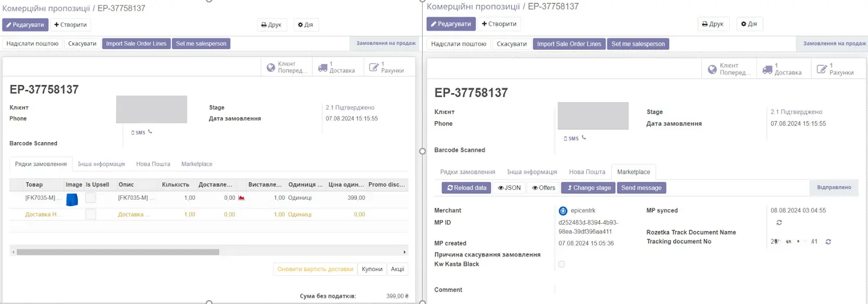
Task: Click Надіслати поштою in left panel
Action: click(x=33, y=43)
